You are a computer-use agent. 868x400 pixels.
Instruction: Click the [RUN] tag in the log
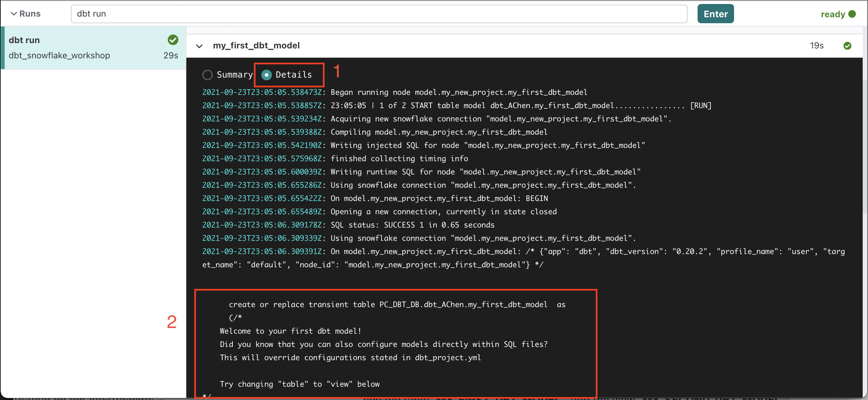(701, 105)
